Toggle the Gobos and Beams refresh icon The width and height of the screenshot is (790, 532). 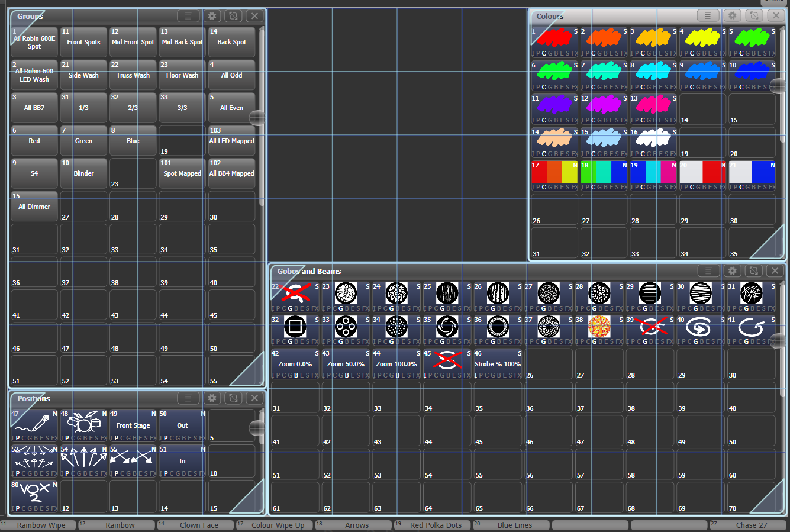pyautogui.click(x=753, y=271)
